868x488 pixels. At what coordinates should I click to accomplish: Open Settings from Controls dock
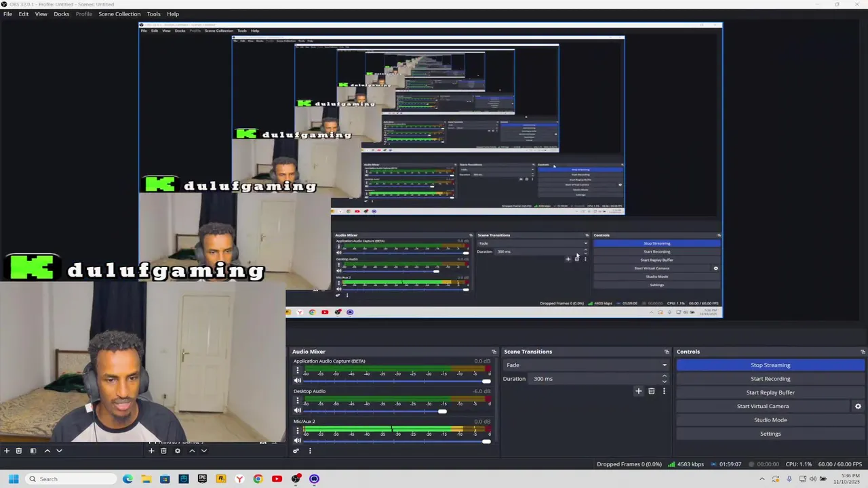point(770,434)
